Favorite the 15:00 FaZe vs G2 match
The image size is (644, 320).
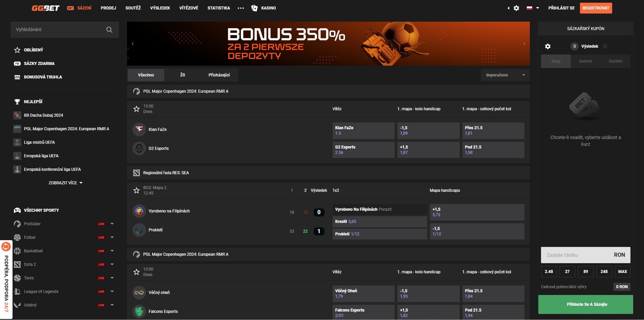click(x=137, y=109)
